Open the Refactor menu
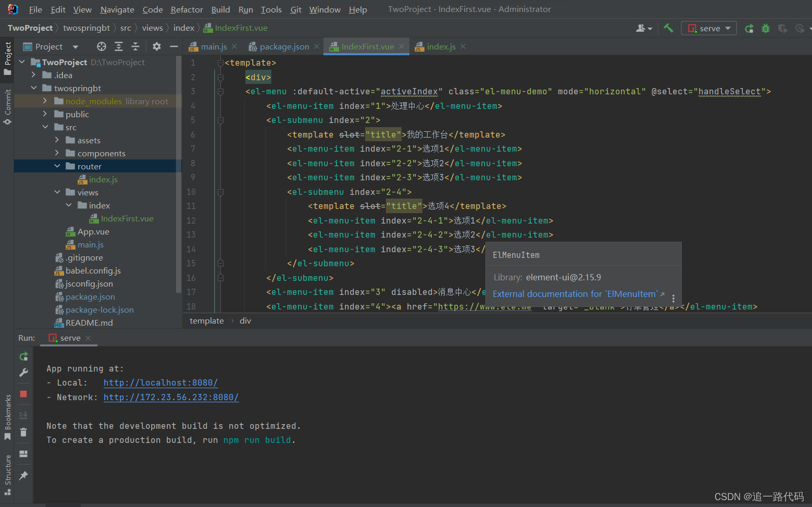812x507 pixels. click(x=186, y=9)
